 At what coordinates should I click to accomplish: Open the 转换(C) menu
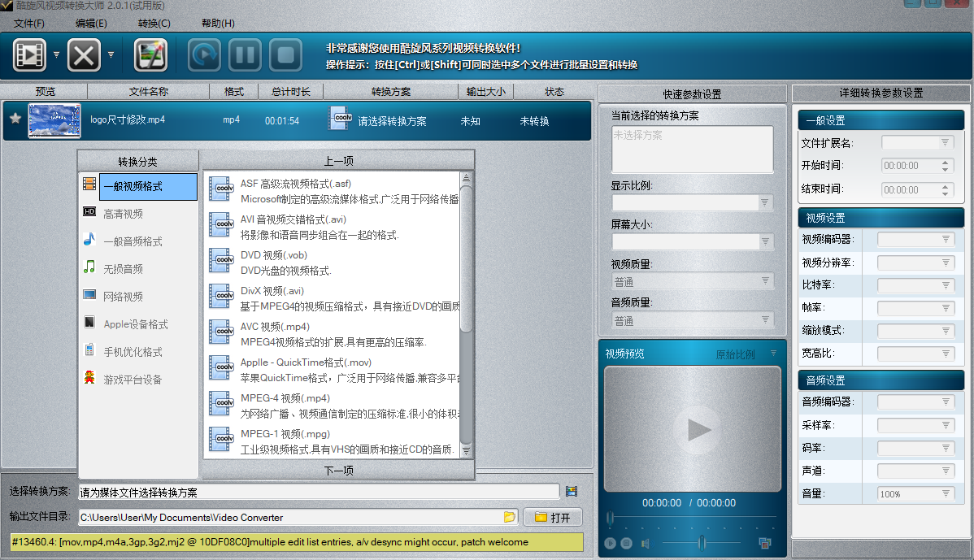coord(154,24)
